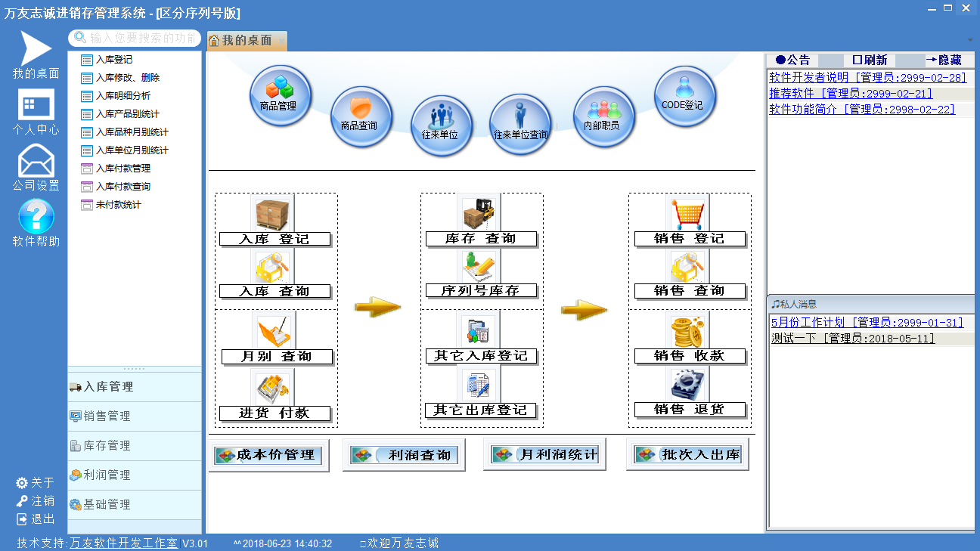980x551 pixels.
Task: Expand the 基础管理 navigation section
Action: tap(135, 505)
